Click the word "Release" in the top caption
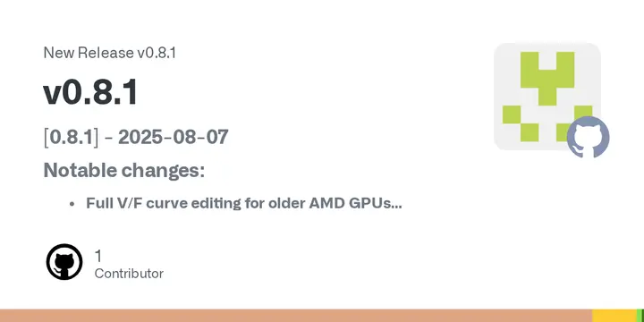 pyautogui.click(x=106, y=53)
